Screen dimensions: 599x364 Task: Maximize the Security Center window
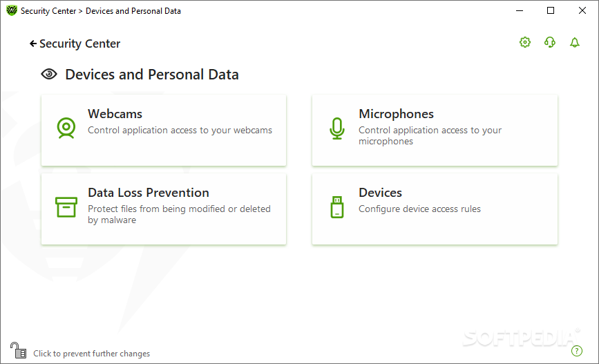point(551,10)
